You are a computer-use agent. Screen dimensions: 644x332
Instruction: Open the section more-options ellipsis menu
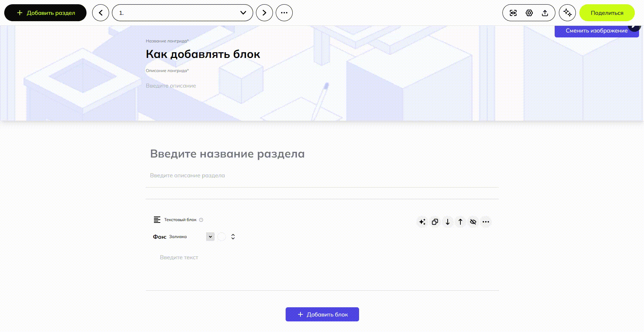284,13
